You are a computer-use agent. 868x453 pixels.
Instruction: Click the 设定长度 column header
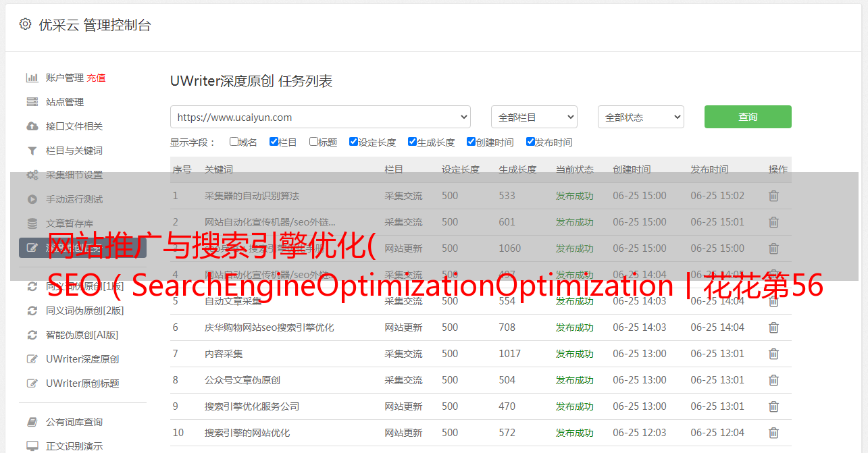[461, 169]
